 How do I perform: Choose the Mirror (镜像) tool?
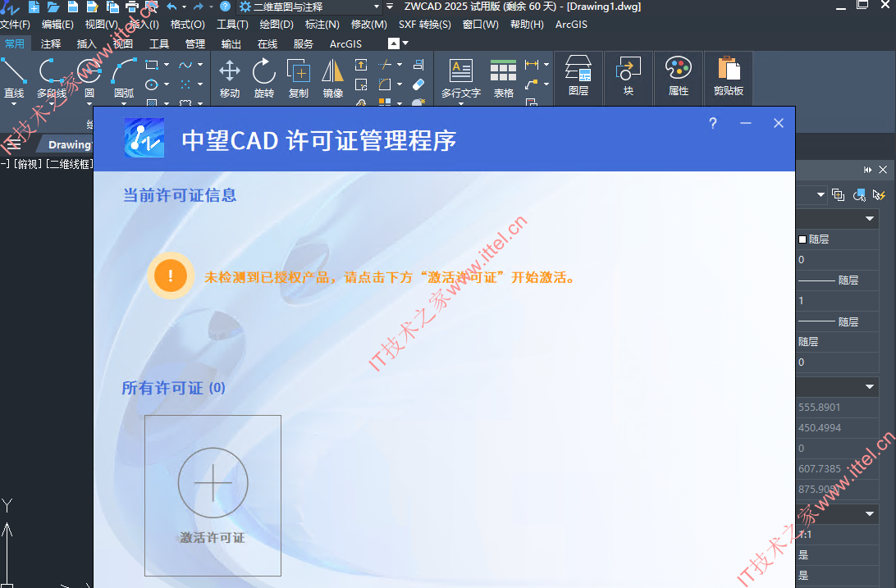(x=332, y=78)
